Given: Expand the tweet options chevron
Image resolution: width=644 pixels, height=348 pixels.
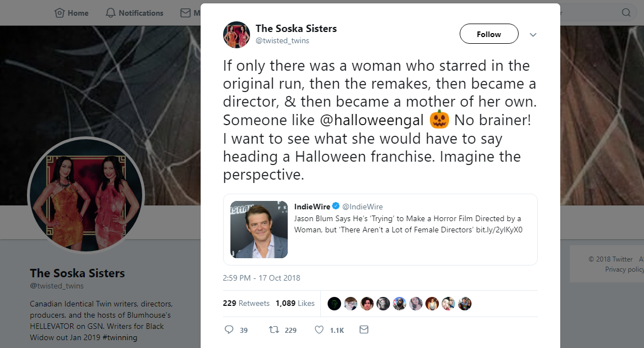Looking at the screenshot, I should click(x=533, y=35).
